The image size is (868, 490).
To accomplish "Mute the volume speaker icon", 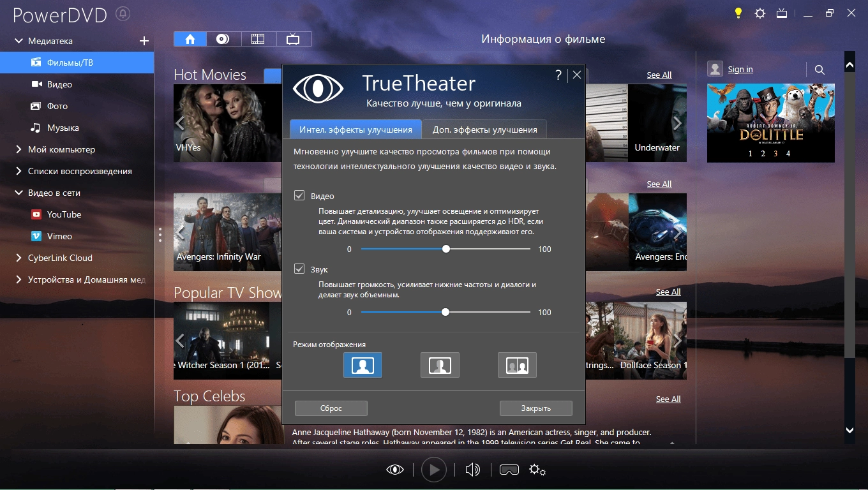I will (472, 470).
